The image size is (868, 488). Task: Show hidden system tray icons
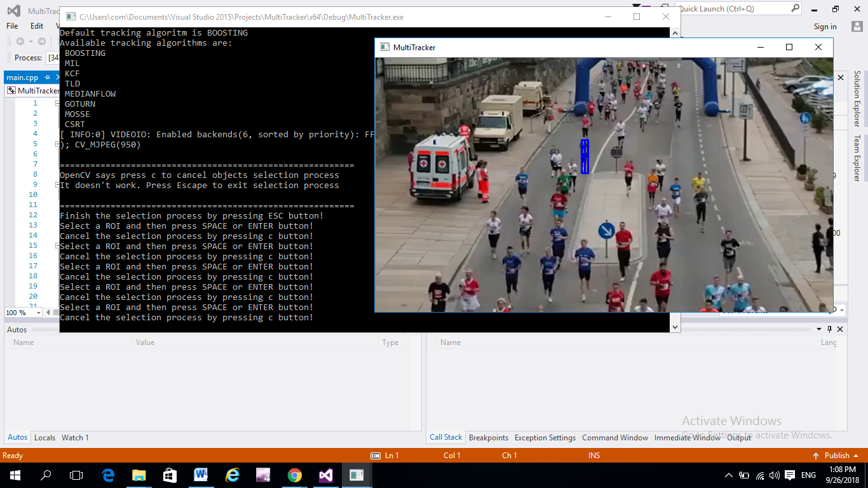click(x=729, y=475)
